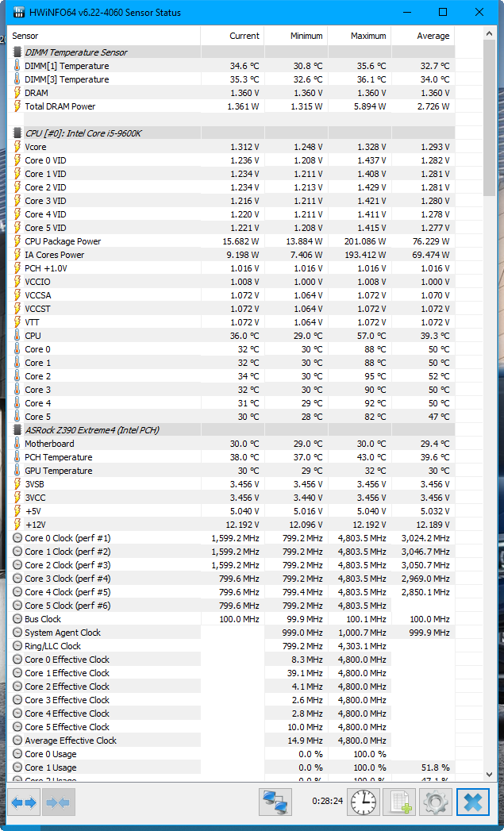
Task: Click thermometer icon beside Core 2
Action: point(17,375)
